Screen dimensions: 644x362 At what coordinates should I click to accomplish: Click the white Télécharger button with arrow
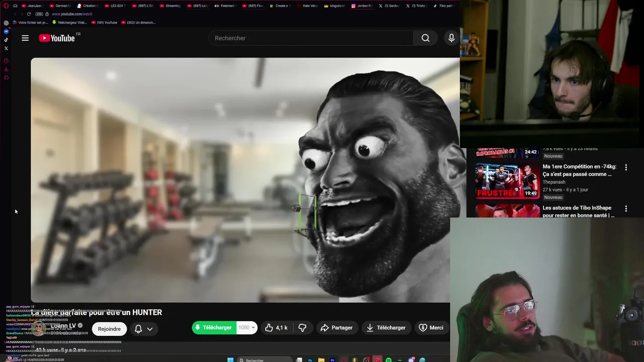click(386, 328)
